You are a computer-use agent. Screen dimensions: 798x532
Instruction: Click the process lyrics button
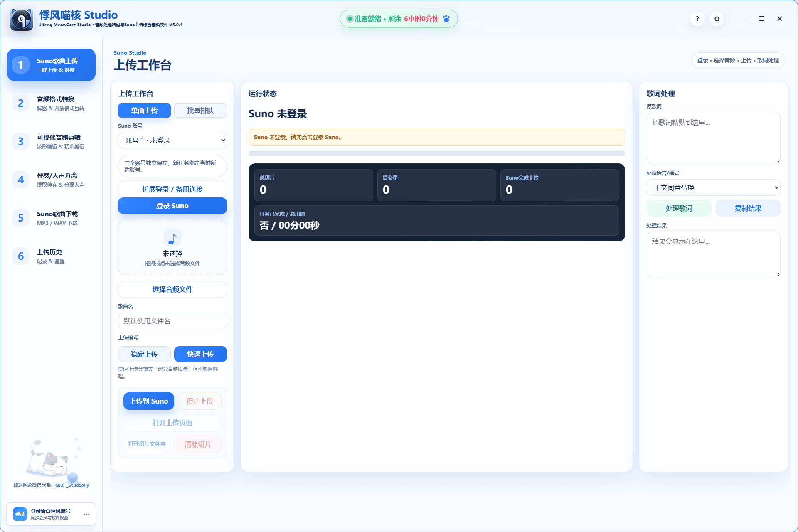(679, 208)
